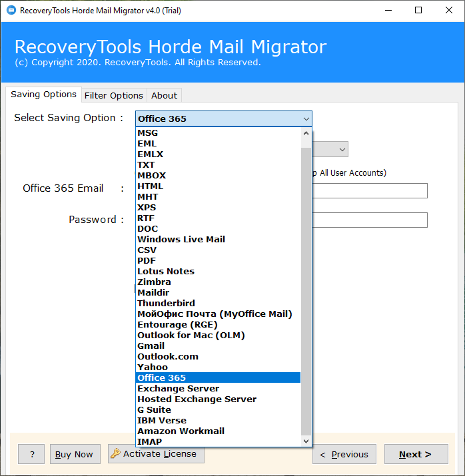Choose Windows Live Mail option
Screen dimensions: 465x476
[218, 239]
